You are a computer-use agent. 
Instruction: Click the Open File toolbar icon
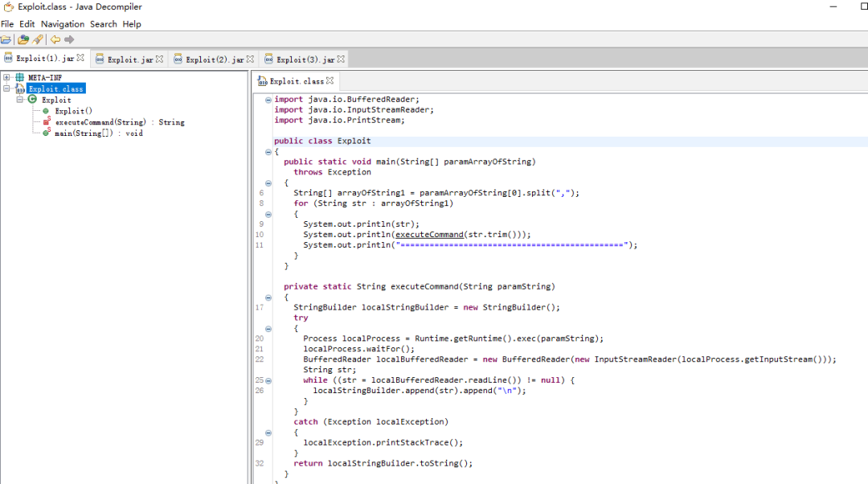(6, 39)
